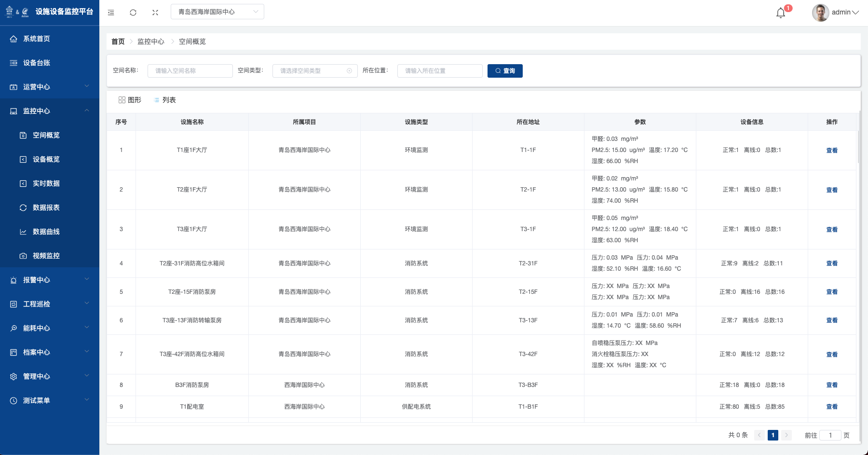Select 设备概览 in the sidebar
The width and height of the screenshot is (868, 455).
[x=46, y=159]
